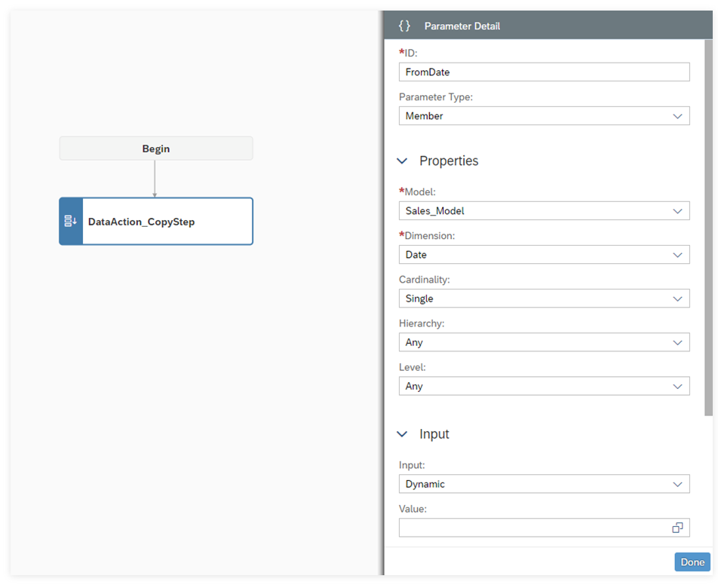The width and height of the screenshot is (718, 588).
Task: Change the Input dropdown from Dynamic
Action: coord(544,484)
